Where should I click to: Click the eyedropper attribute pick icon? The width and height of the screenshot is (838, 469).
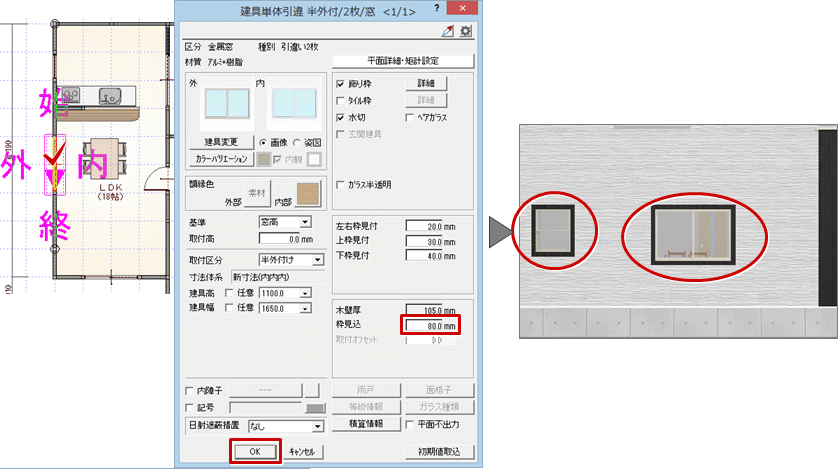click(x=447, y=31)
